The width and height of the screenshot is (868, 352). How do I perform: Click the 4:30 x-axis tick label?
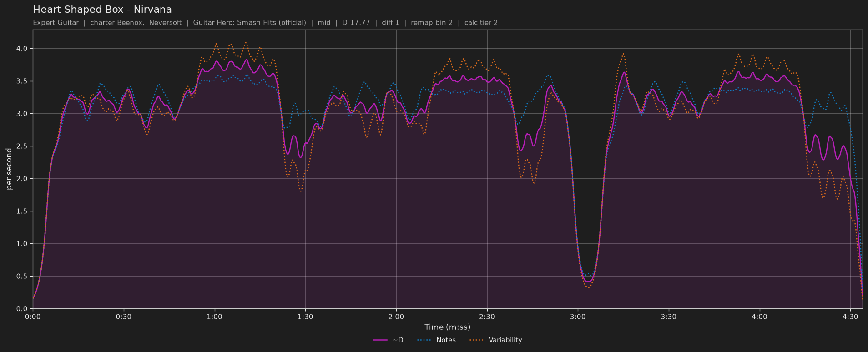click(x=850, y=317)
